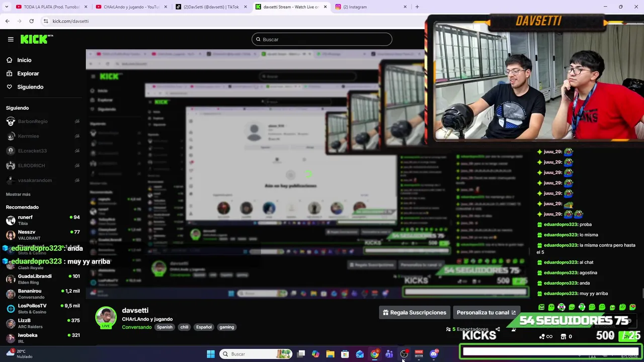Select the Spanish stream tag

point(165,327)
